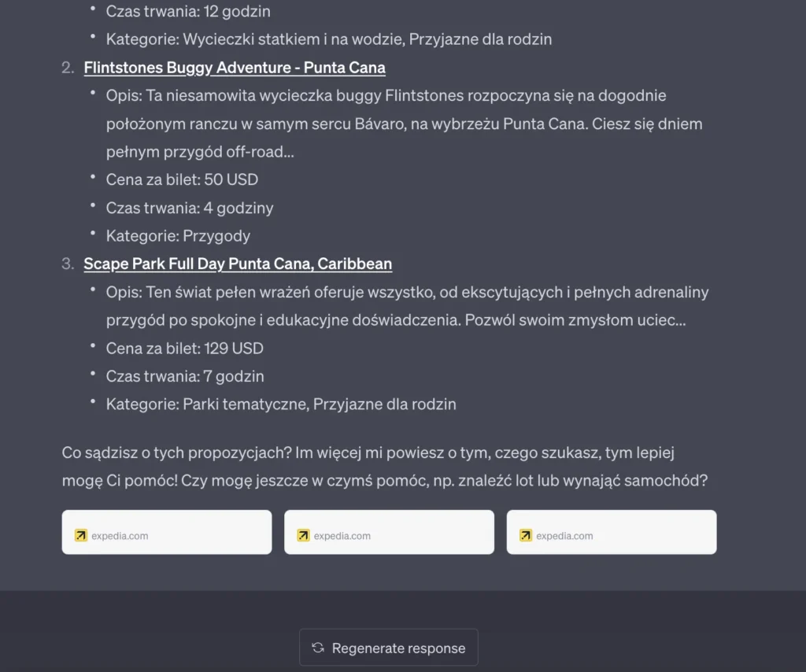Screen dimensions: 806x672
Task: Open the leftmost expedia.com source card
Action: [166, 532]
